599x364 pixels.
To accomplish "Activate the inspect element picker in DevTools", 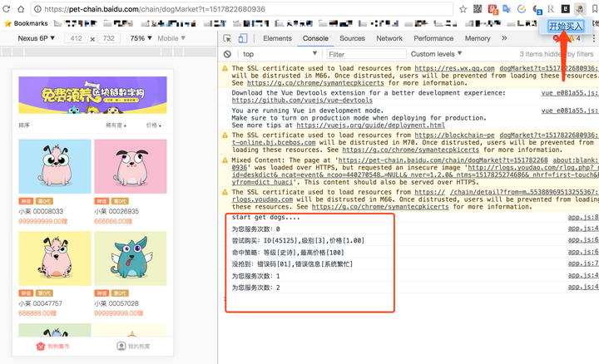I will pos(227,38).
